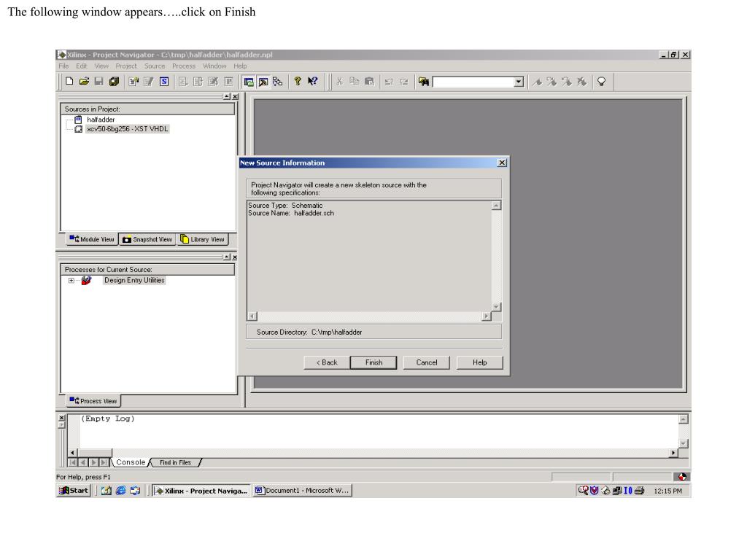The image size is (747, 560).
Task: Click the hierarchy view toolbar icon
Action: pos(278,82)
